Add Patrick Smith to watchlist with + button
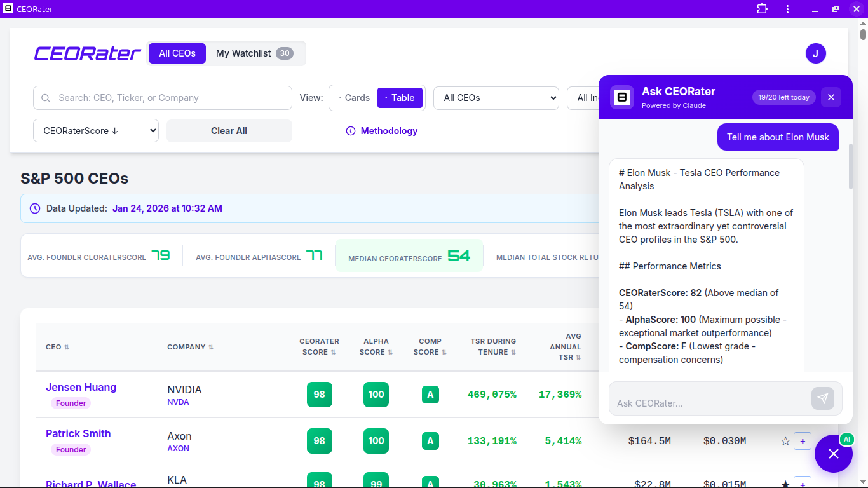Image resolution: width=868 pixels, height=488 pixels. pyautogui.click(x=802, y=440)
